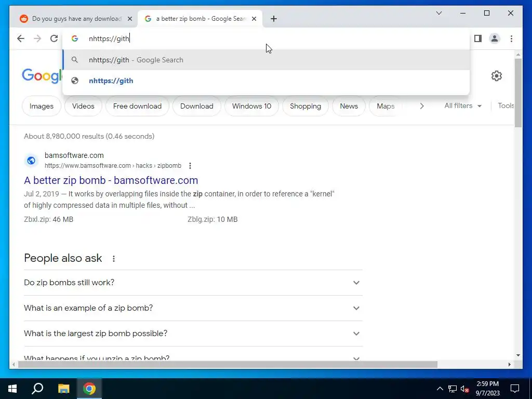Click inside the address bar text

(109, 38)
